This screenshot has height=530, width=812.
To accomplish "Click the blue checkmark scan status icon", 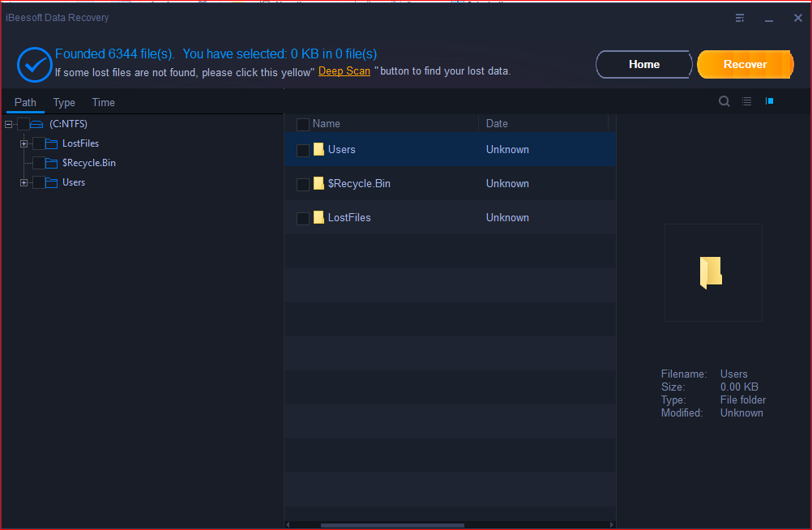I will pyautogui.click(x=34, y=65).
